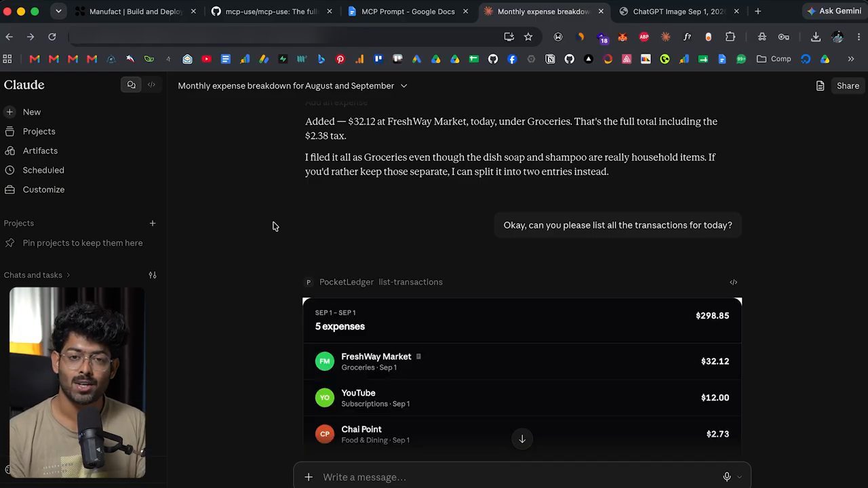
Task: Click the receipt icon next to FreshWay Market
Action: (x=418, y=357)
